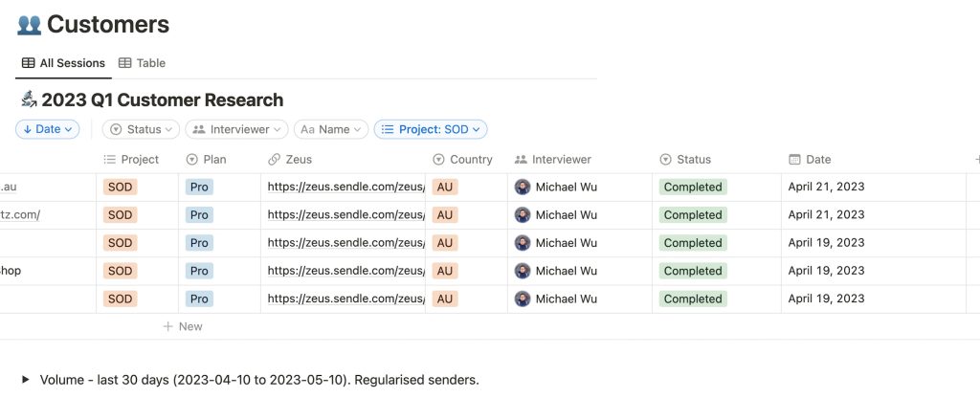Click Michael Wu's avatar in the first row

pyautogui.click(x=523, y=187)
